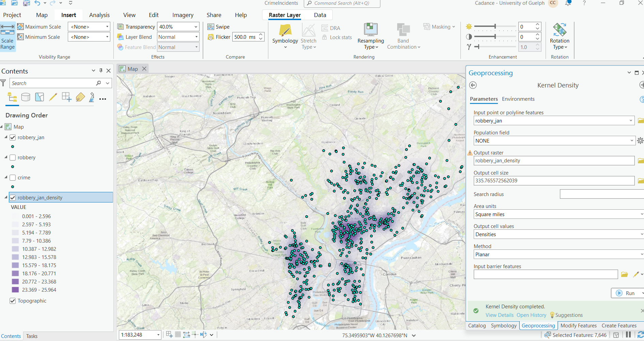The width and height of the screenshot is (644, 341).
Task: Open the Symbology tool on the ribbon
Action: (x=285, y=36)
